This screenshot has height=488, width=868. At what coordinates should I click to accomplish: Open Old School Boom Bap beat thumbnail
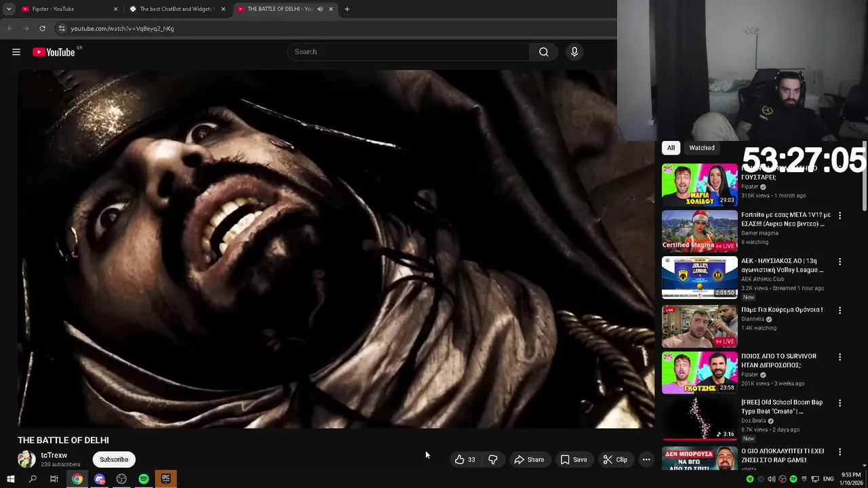coord(699,418)
